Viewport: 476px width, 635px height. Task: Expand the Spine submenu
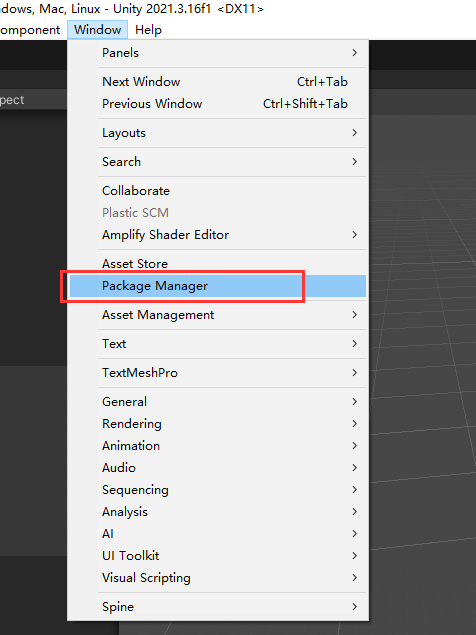(218, 607)
